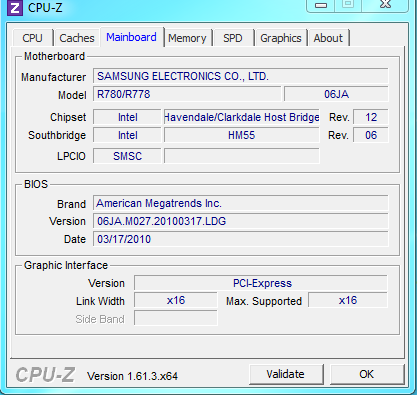Click the Southbridge label
Screen dimensions: 417x395
click(57, 135)
